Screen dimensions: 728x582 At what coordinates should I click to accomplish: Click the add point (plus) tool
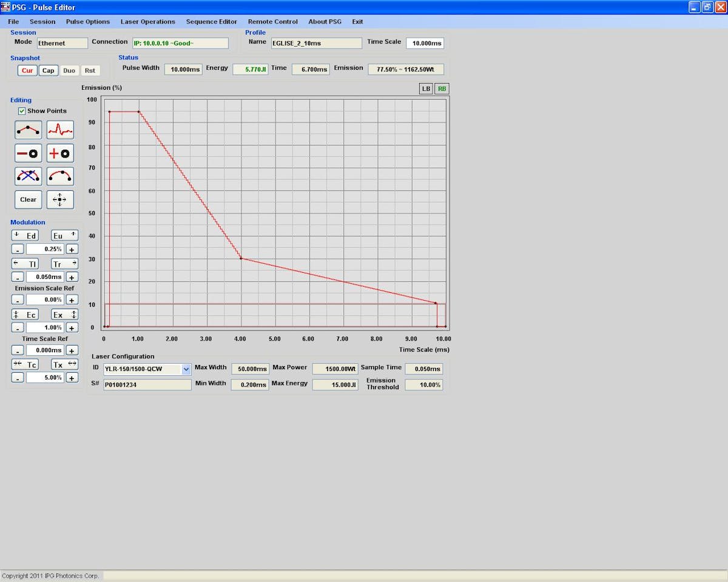coord(60,153)
